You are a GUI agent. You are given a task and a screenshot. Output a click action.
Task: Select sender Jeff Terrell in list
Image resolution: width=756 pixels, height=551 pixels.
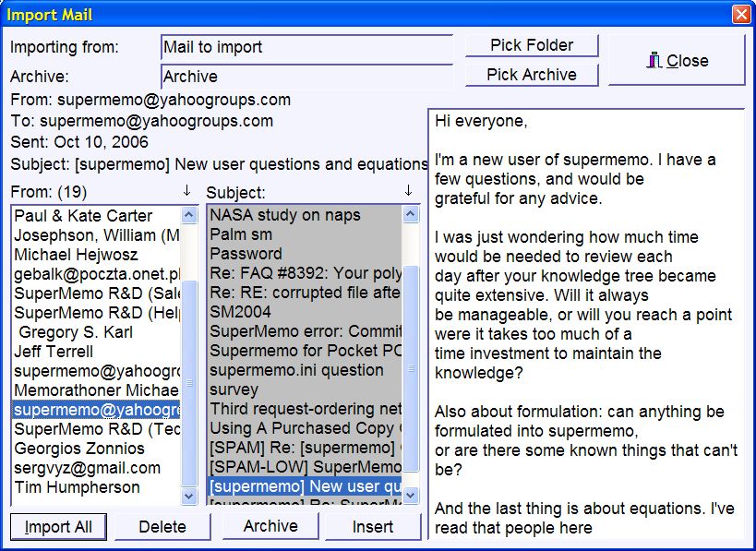click(54, 352)
